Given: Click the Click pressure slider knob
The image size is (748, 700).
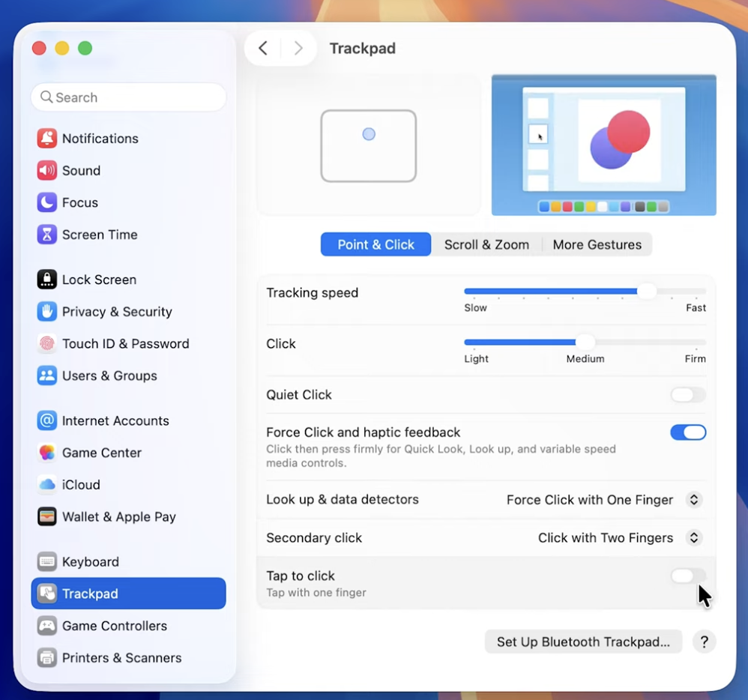Looking at the screenshot, I should (x=585, y=342).
